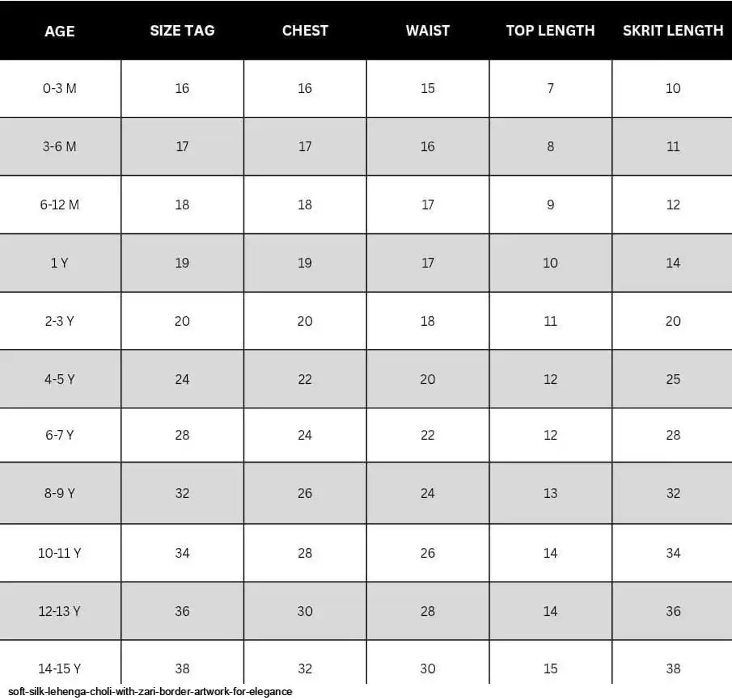The width and height of the screenshot is (732, 700).
Task: Click the 8-9 Y age row label
Action: coord(60,493)
